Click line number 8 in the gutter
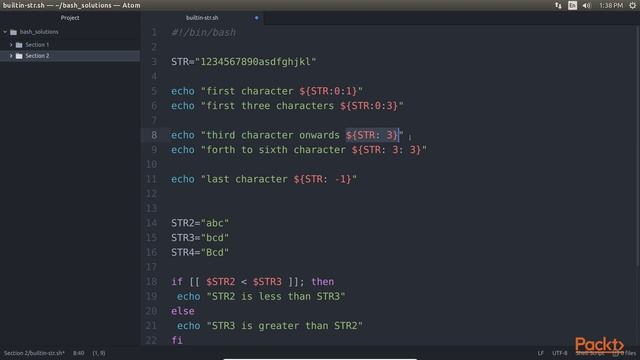640x360 pixels. click(x=154, y=135)
